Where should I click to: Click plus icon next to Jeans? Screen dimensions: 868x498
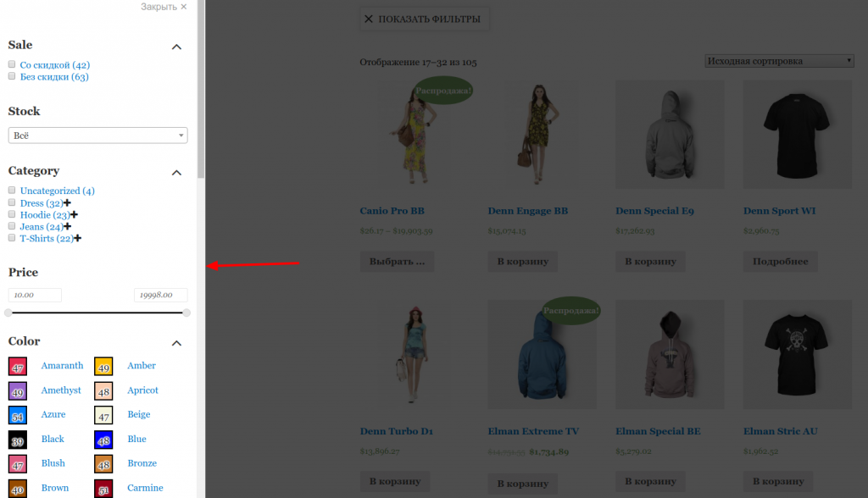(68, 227)
